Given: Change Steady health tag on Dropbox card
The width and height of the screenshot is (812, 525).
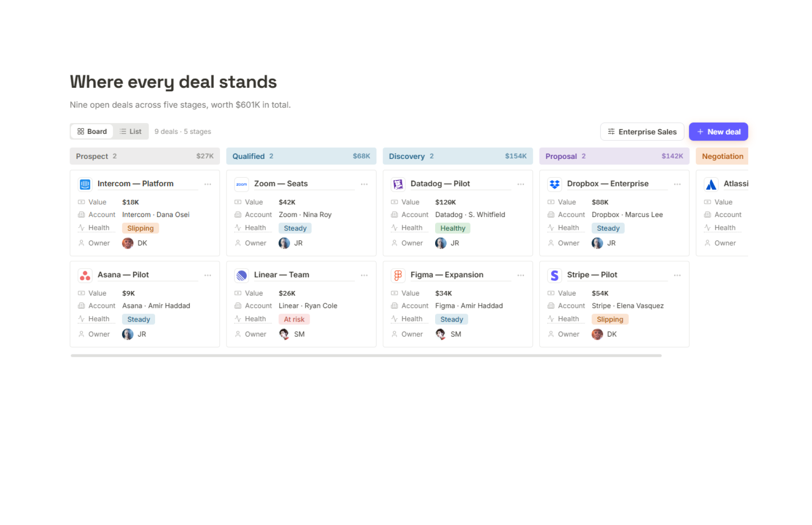Looking at the screenshot, I should click(608, 228).
